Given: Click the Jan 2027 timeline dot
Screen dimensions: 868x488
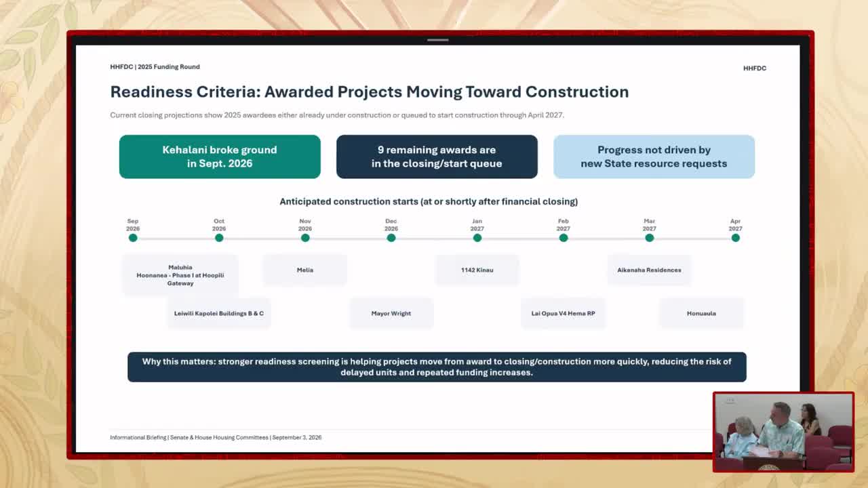Looking at the screenshot, I should point(477,238).
